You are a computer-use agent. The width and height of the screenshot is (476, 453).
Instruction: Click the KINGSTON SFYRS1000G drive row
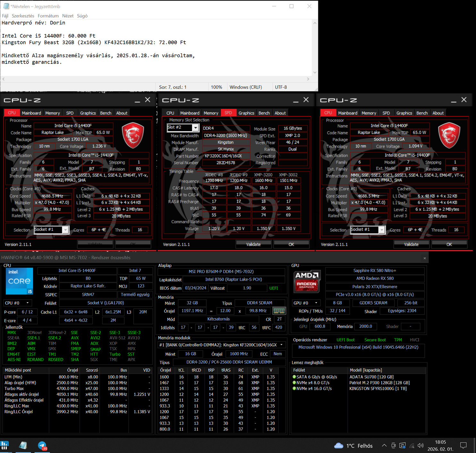coord(359,389)
